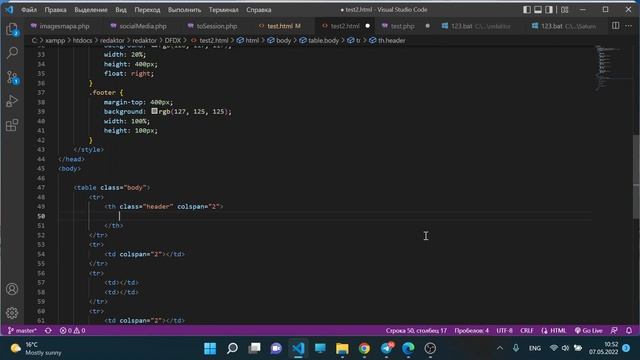Open errors and warnings problems indicator

tap(73, 330)
